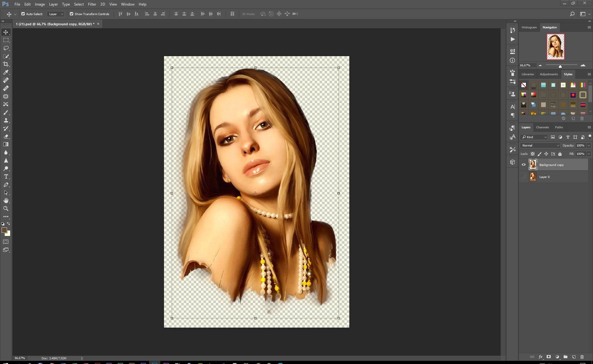Open the File menu
593x364 pixels.
click(17, 4)
